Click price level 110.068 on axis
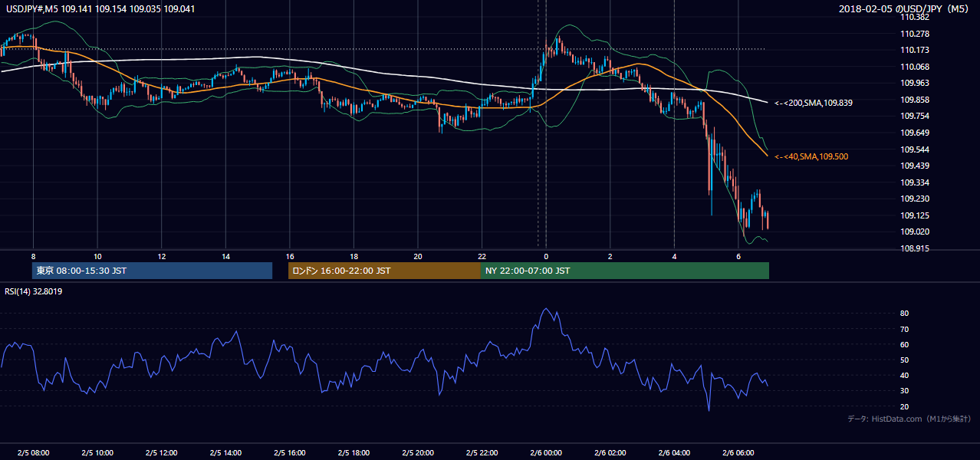 pos(916,67)
